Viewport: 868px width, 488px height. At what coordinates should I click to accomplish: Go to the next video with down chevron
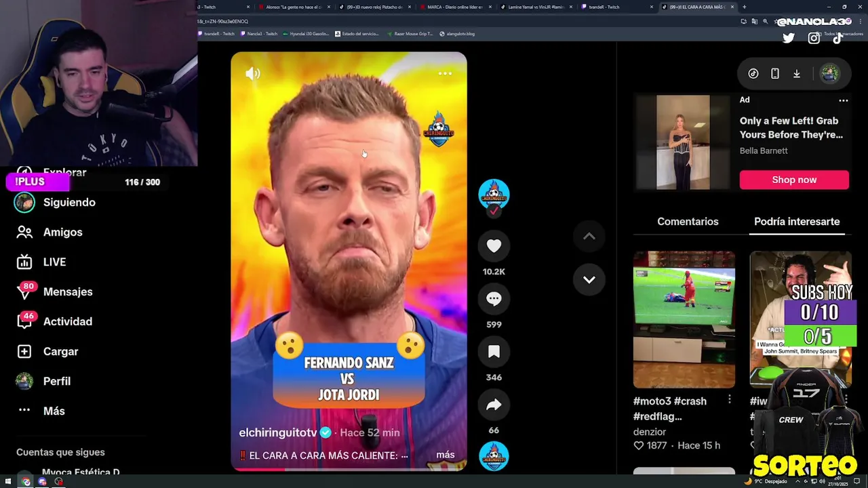click(589, 279)
